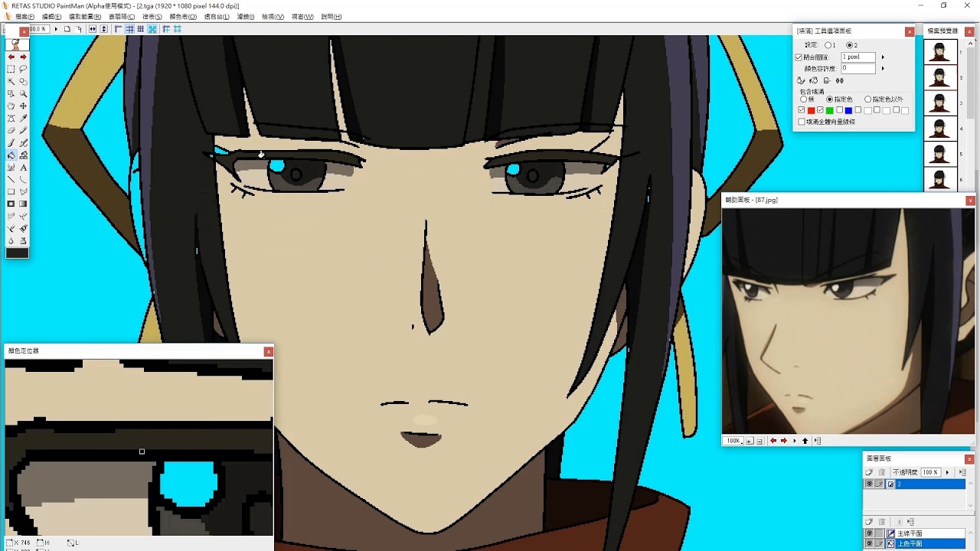Open the layer panel options menu
The image size is (980, 551).
tap(962, 472)
